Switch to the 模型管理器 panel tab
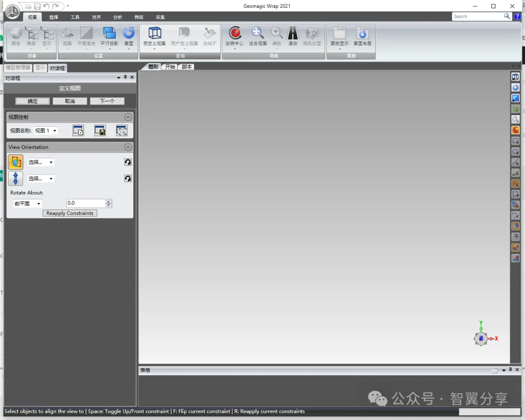This screenshot has height=420, width=525. tap(18, 68)
